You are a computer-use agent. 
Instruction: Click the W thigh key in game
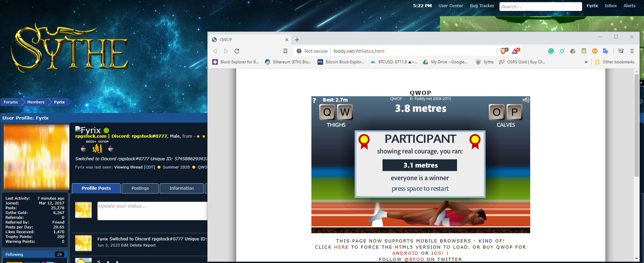coord(345,112)
